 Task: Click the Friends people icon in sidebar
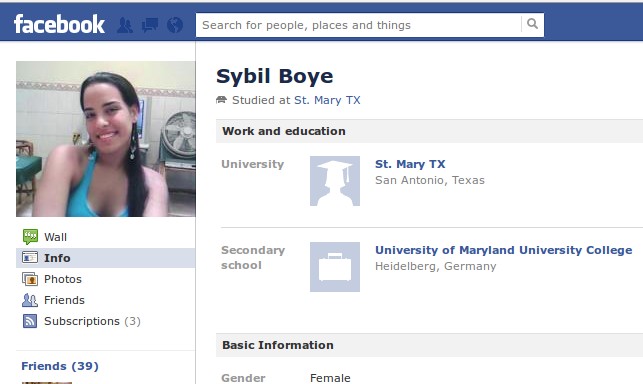tap(30, 300)
